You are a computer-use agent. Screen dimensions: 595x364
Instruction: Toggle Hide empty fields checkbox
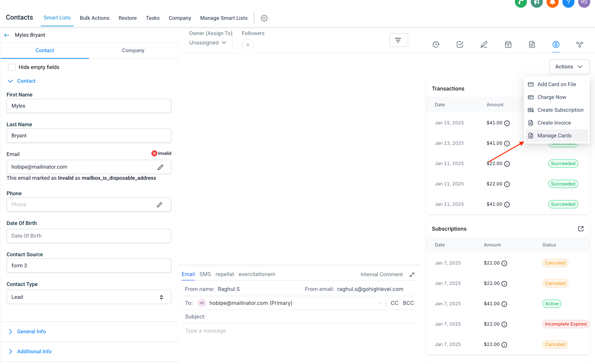click(x=12, y=67)
